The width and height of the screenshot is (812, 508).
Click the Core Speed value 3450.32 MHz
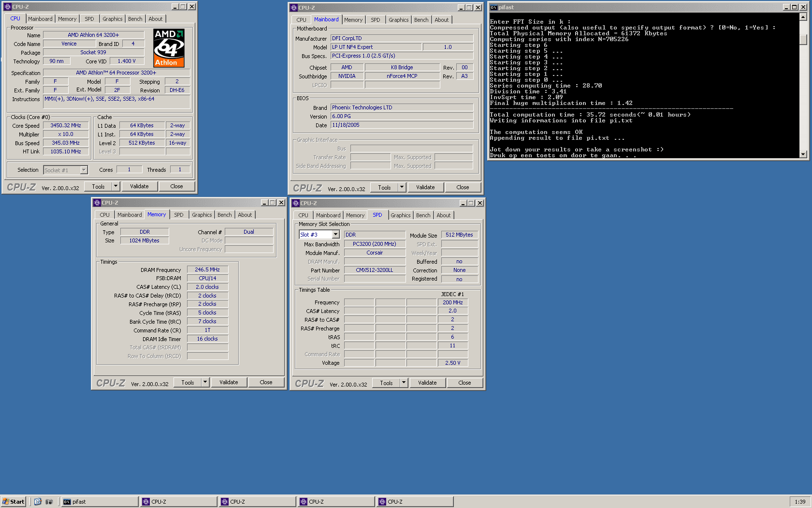coord(66,125)
